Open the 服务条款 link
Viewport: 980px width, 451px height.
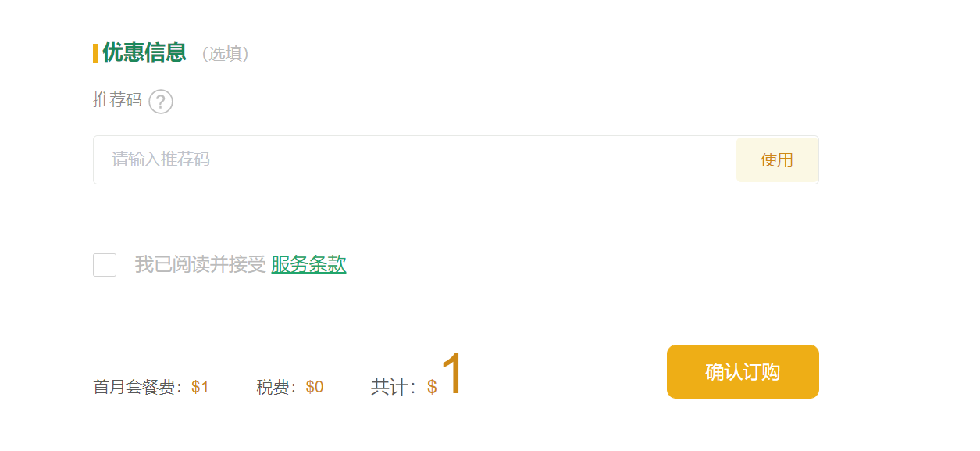pyautogui.click(x=308, y=265)
